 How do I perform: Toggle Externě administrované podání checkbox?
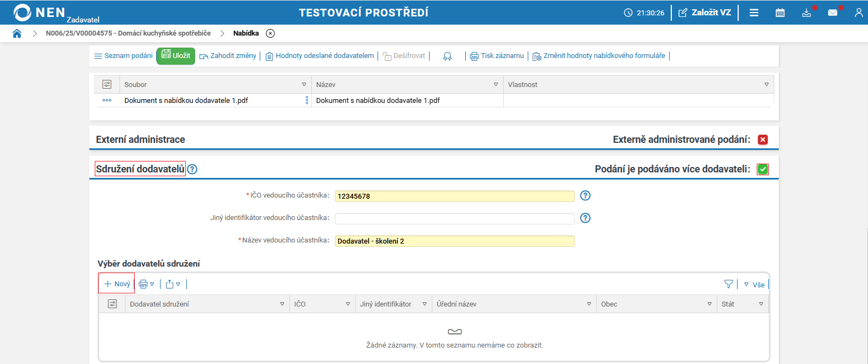tap(763, 140)
